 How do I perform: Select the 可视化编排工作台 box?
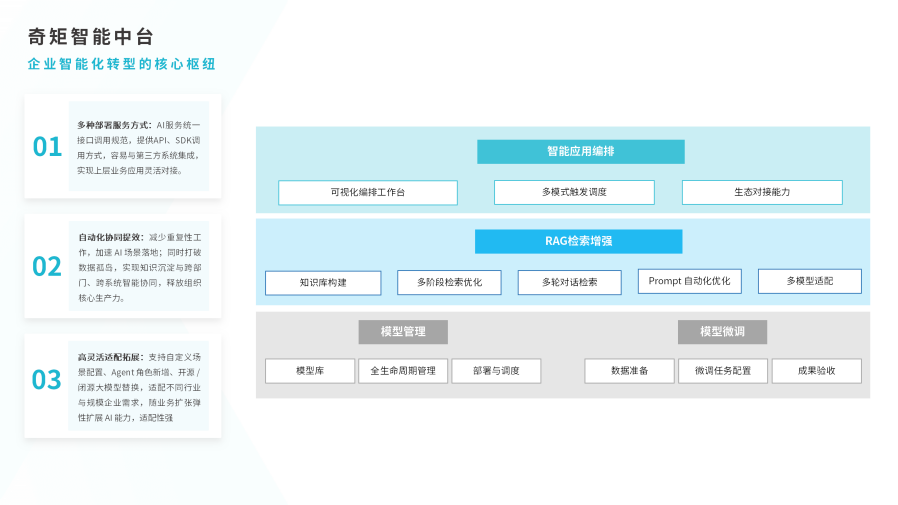pos(367,192)
